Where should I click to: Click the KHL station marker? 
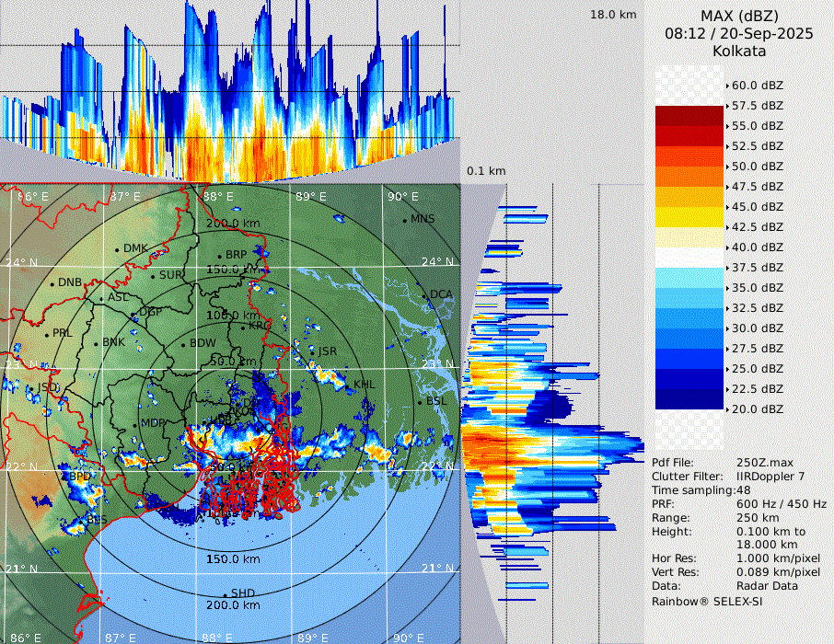tap(347, 385)
